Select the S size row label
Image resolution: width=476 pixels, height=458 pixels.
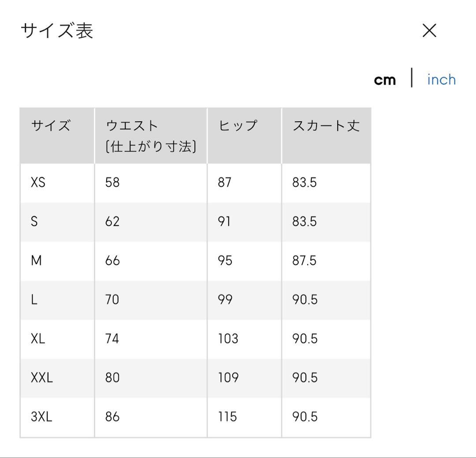(x=34, y=221)
